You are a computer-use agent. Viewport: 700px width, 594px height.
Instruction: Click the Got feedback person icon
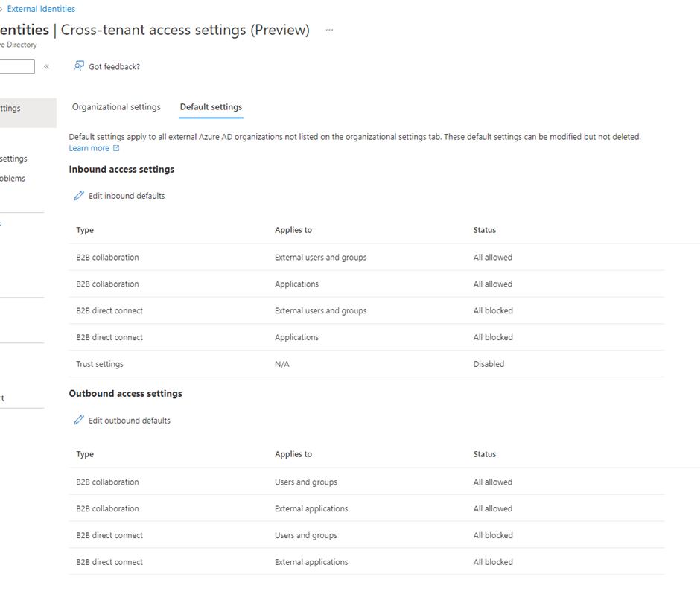tap(78, 66)
